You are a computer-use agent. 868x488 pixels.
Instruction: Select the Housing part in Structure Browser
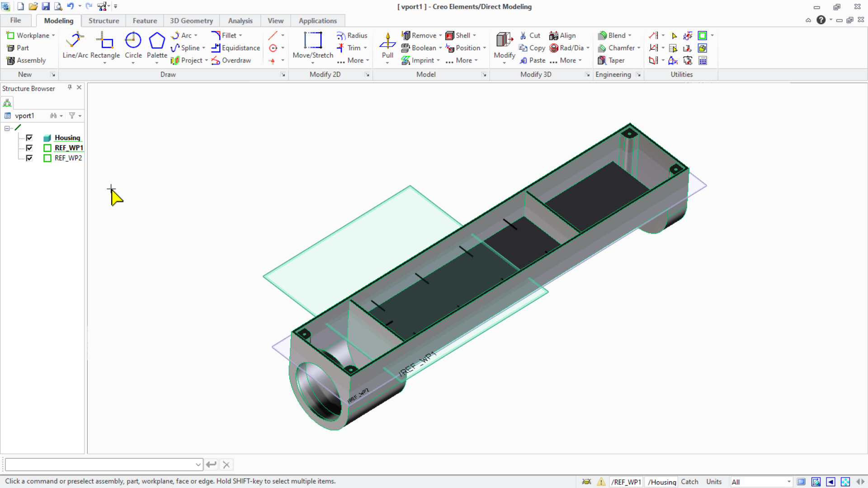67,138
